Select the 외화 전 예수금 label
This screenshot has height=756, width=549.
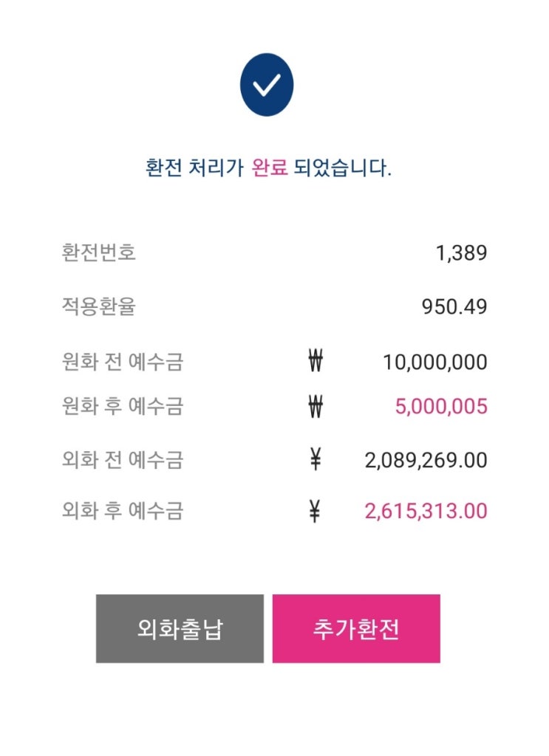(123, 461)
